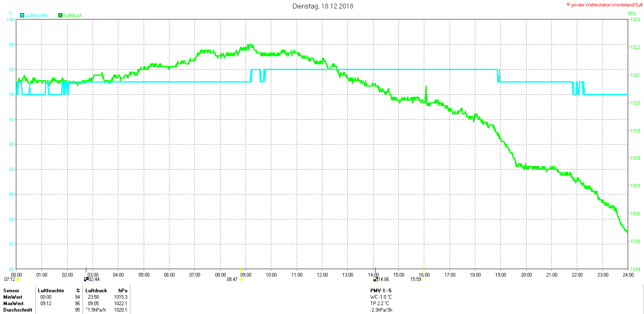Screen dimensions: 644x314
Task: Click the % unit label above the left axis
Action: click(x=10, y=13)
